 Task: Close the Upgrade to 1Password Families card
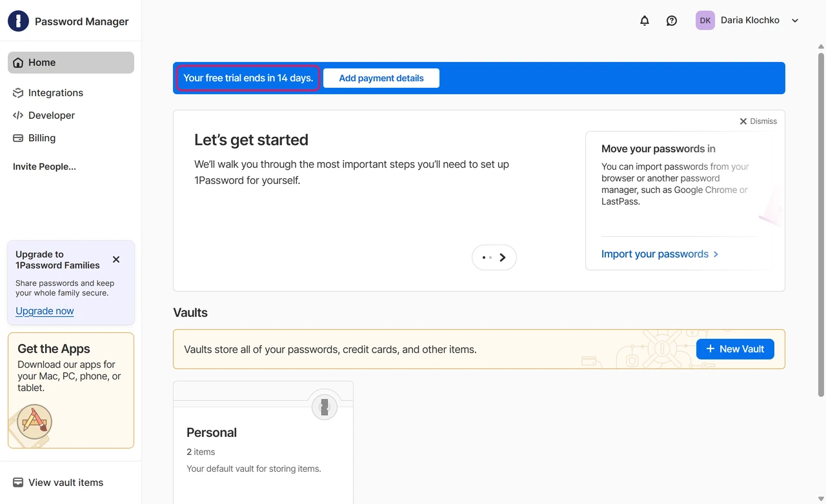[116, 259]
